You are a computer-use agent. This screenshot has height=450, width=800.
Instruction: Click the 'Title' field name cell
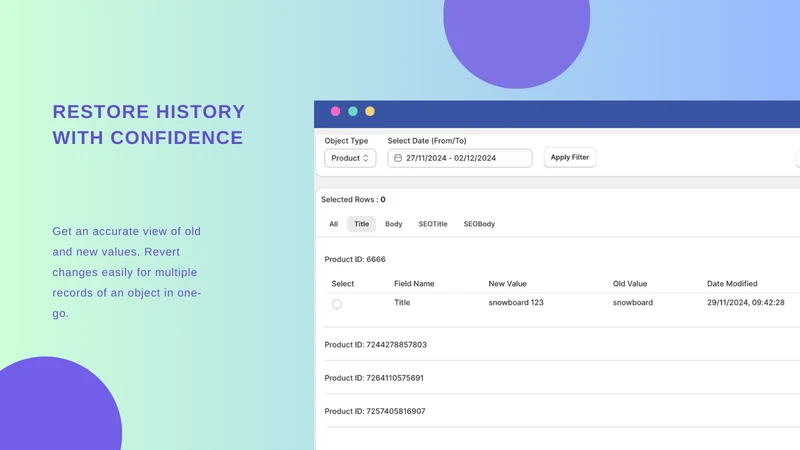[x=402, y=303]
